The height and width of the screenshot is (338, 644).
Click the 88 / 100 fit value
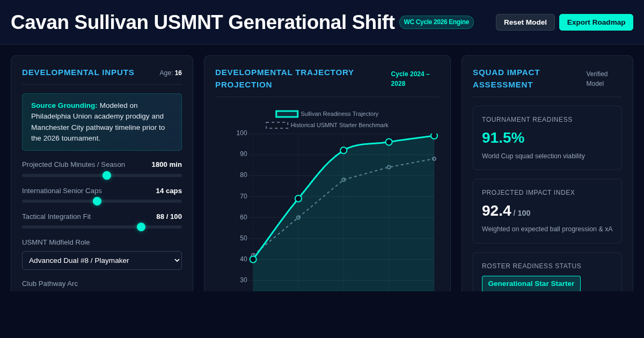pos(169,216)
